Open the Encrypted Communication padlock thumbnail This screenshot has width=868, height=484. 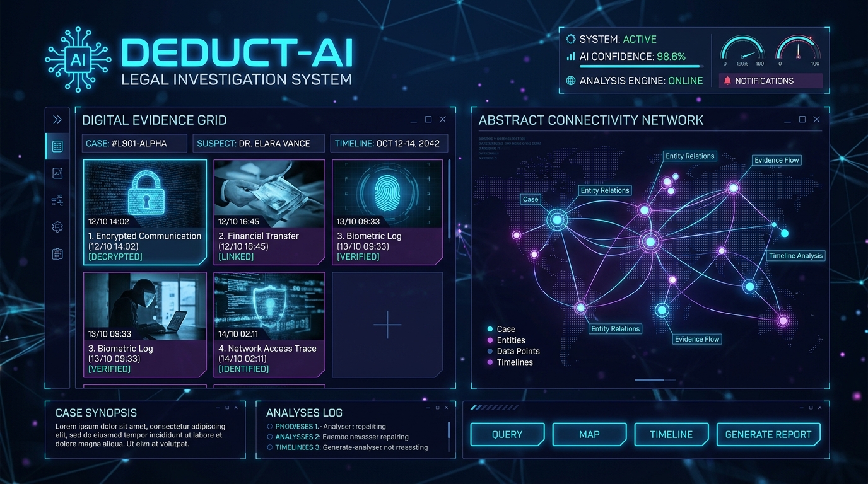pos(144,193)
